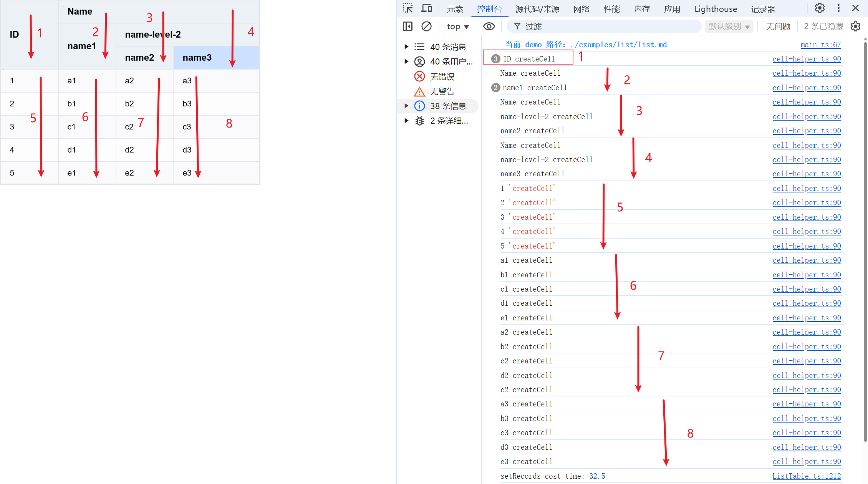Select the 38 条信息 info filter
This screenshot has width=868, height=484.
pyautogui.click(x=447, y=106)
